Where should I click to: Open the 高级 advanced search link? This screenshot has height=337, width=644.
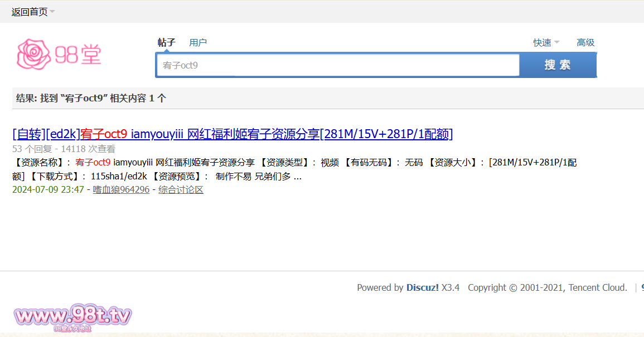pyautogui.click(x=585, y=42)
